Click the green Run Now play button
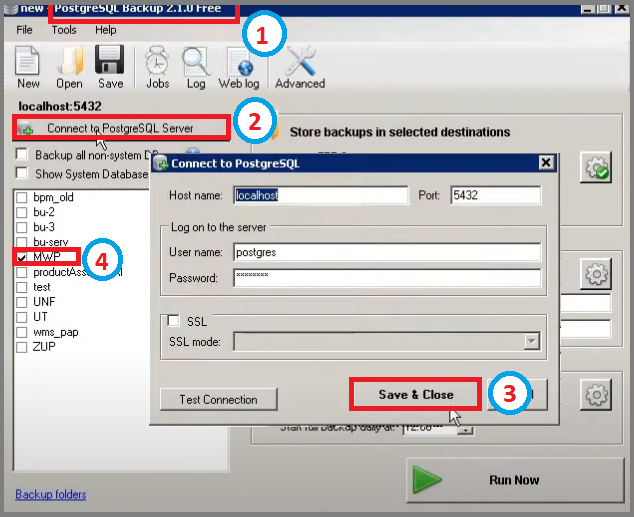Viewport: 634px width, 517px height. 515,480
